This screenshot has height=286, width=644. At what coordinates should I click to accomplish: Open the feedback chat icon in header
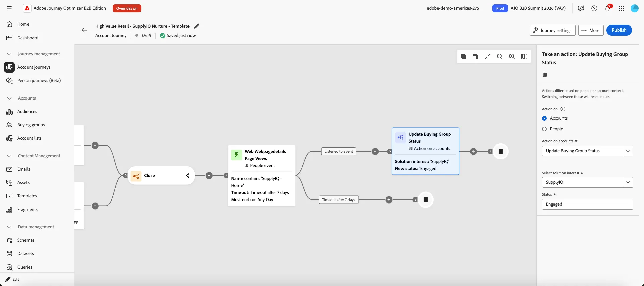pyautogui.click(x=581, y=8)
